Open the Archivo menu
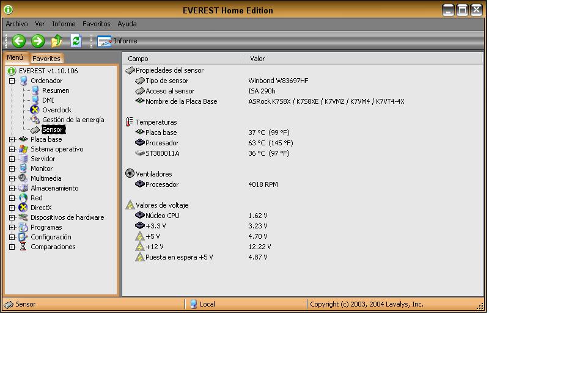 [x=17, y=24]
